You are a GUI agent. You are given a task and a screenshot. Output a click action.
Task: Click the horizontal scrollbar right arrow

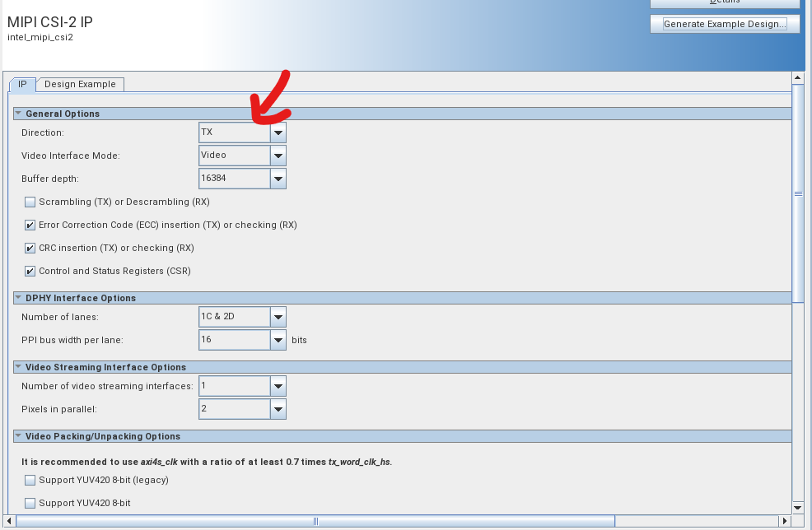(785, 521)
